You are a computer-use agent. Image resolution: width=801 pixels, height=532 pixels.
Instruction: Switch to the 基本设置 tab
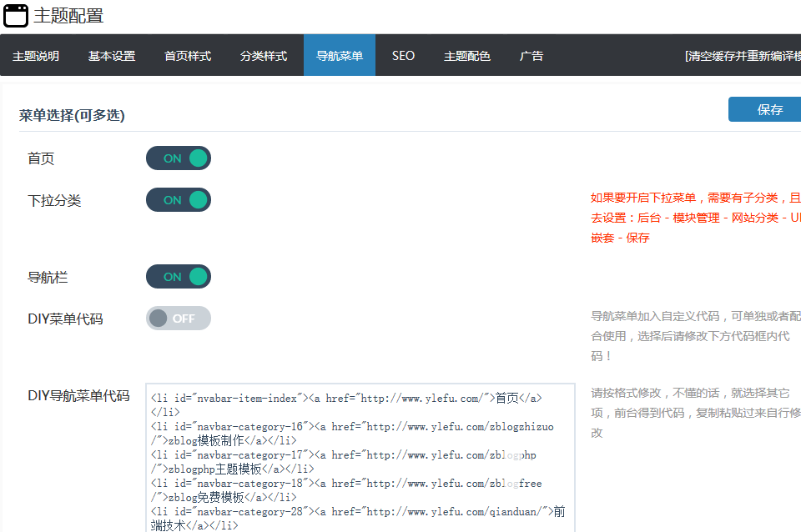(x=112, y=56)
